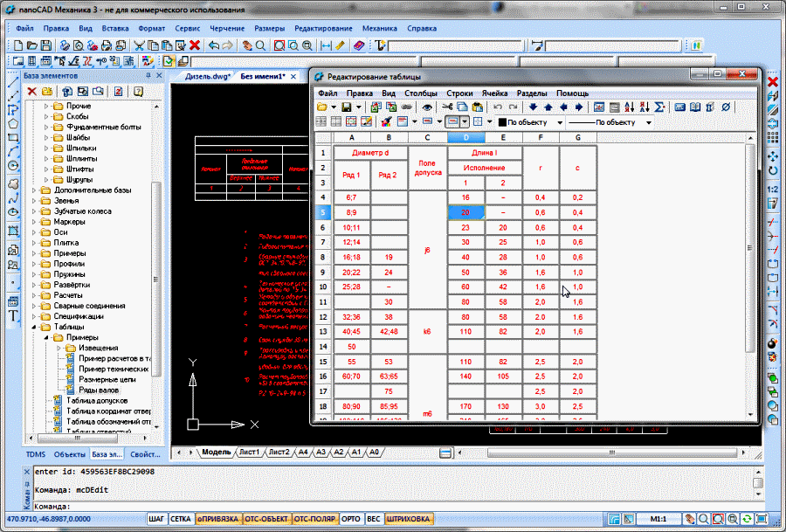Disable the ШТРИХОВКА status bar toggle
Viewport: 786px width, 532px height.
[408, 519]
